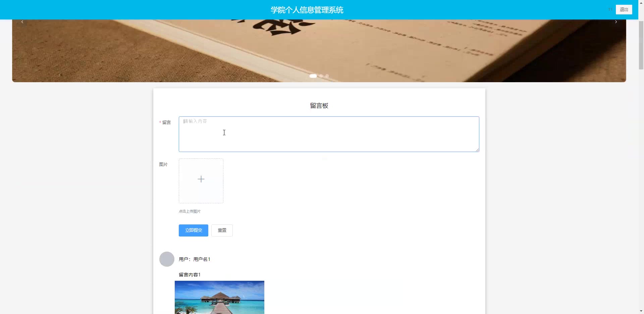Click the 留言板 section heading
The height and width of the screenshot is (314, 644).
(x=319, y=106)
